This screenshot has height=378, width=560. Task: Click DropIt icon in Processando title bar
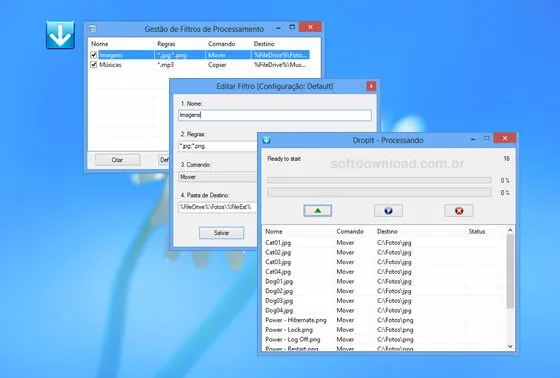tap(266, 140)
